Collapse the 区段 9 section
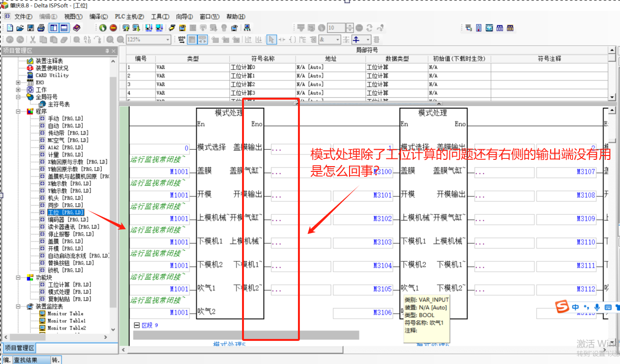 click(x=136, y=325)
